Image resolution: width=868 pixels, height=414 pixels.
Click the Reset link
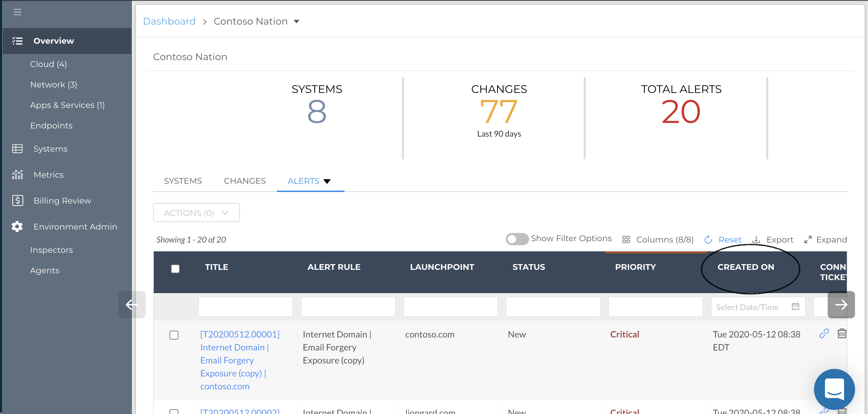coord(730,240)
